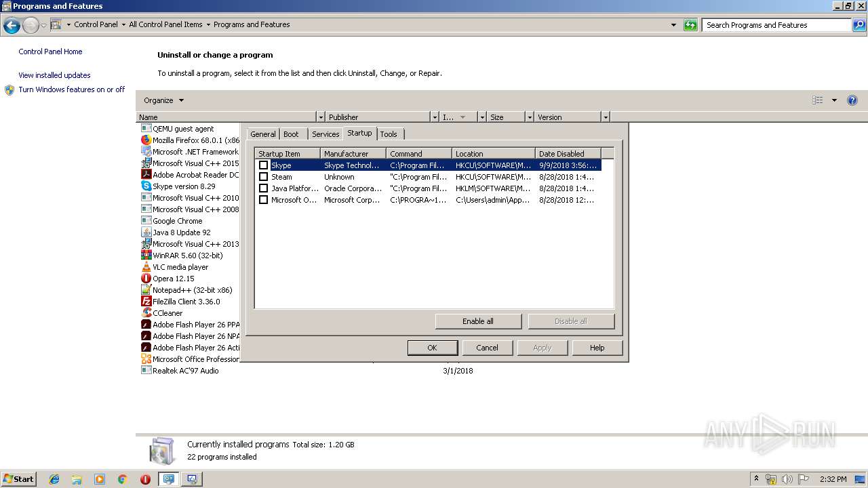Click the Enable all button
The height and width of the screenshot is (488, 868).
(x=478, y=321)
